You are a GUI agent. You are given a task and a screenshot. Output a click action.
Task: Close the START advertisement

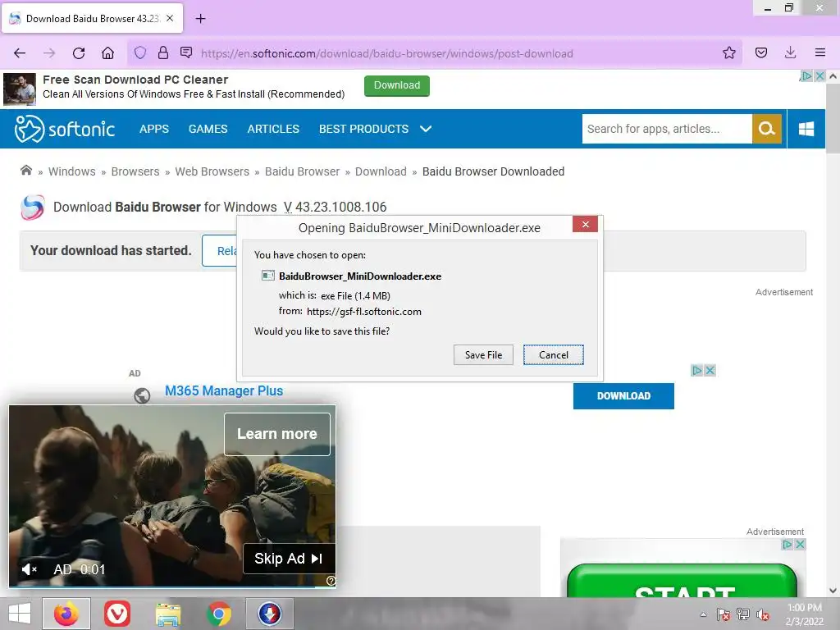[800, 545]
